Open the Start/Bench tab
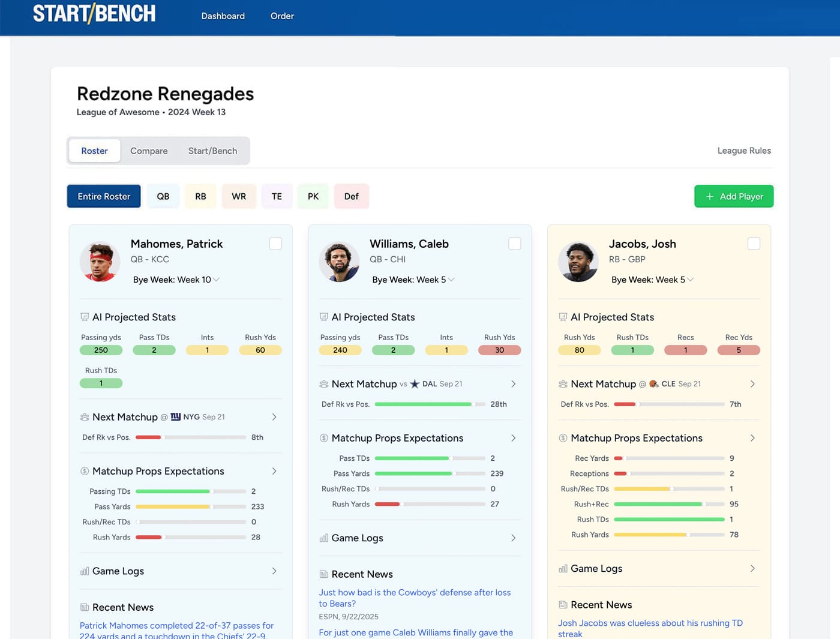This screenshot has width=840, height=639. point(212,151)
